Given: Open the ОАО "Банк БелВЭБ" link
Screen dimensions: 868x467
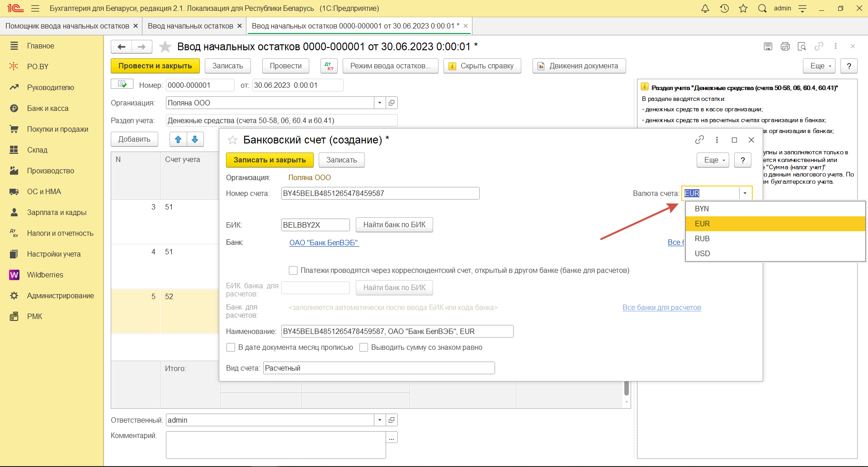Looking at the screenshot, I should (324, 243).
